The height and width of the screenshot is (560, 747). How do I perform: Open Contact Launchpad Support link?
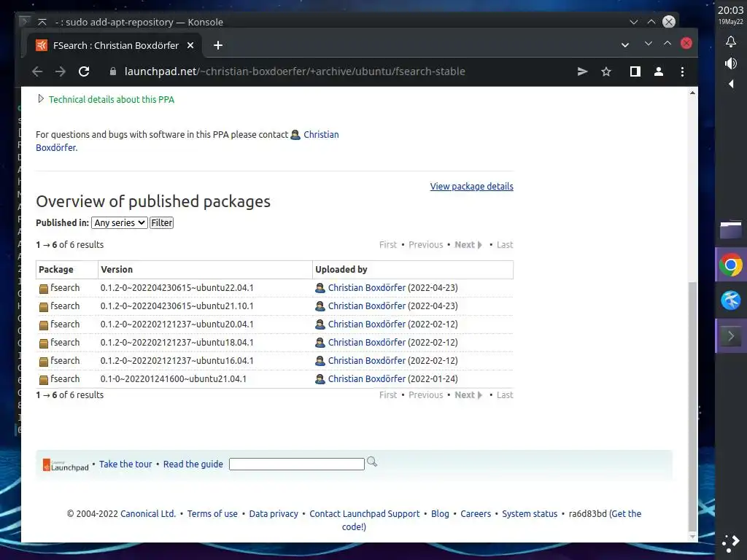coord(365,514)
